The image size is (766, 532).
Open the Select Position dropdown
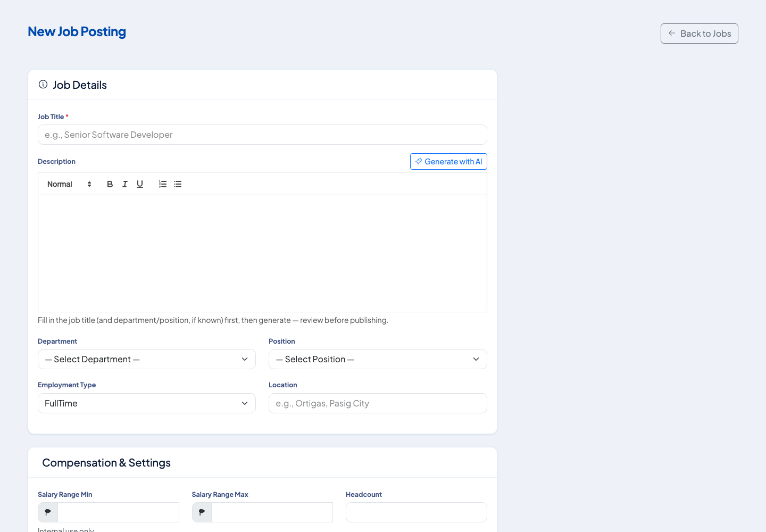click(x=378, y=359)
